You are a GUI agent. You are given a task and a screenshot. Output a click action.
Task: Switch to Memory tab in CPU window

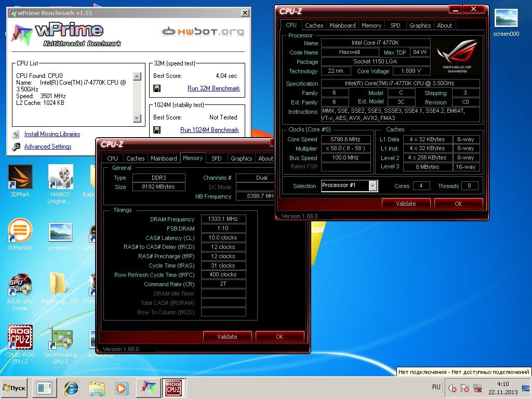coord(371,25)
